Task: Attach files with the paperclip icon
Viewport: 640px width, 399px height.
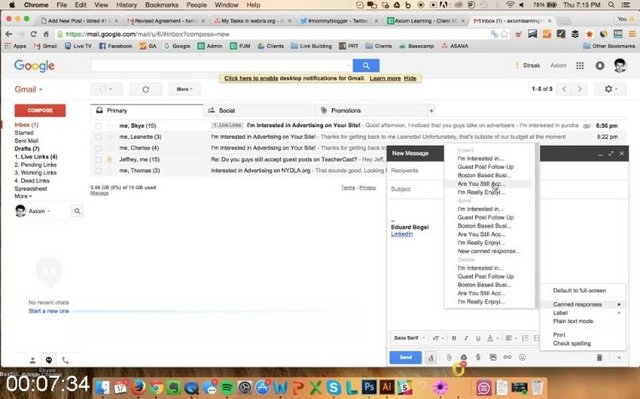Action: pyautogui.click(x=449, y=357)
